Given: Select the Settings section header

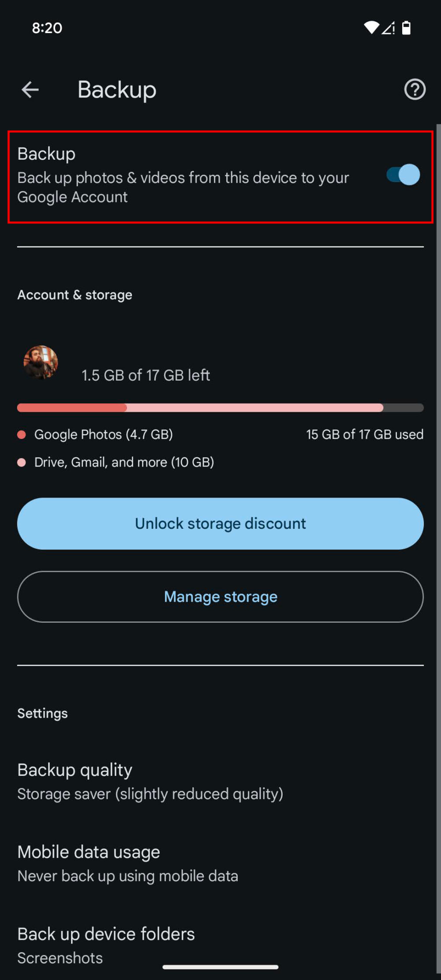Looking at the screenshot, I should point(42,713).
